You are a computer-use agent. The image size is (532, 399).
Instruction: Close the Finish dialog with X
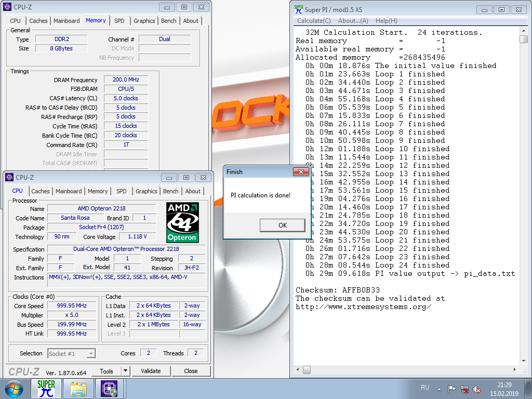301,171
